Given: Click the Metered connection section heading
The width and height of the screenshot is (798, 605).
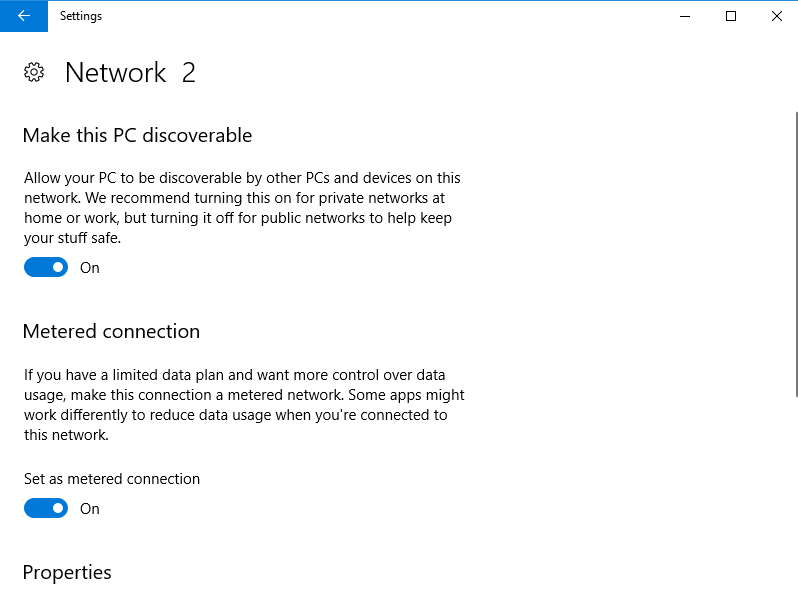Looking at the screenshot, I should click(111, 331).
